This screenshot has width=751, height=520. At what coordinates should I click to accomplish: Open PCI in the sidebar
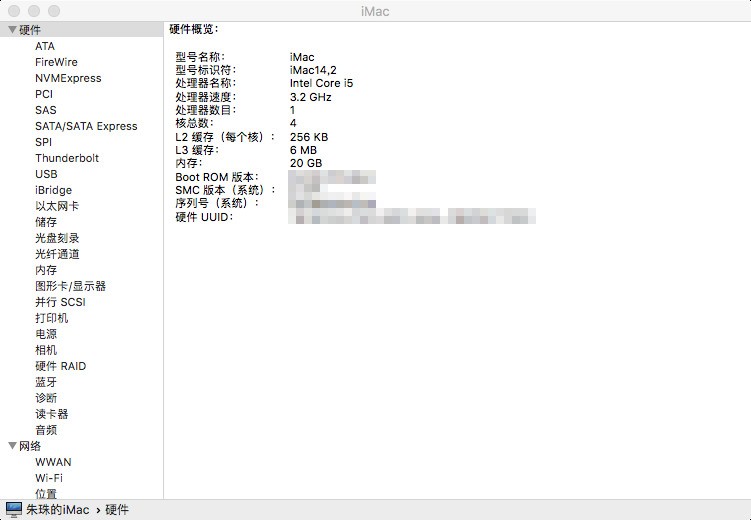[44, 94]
